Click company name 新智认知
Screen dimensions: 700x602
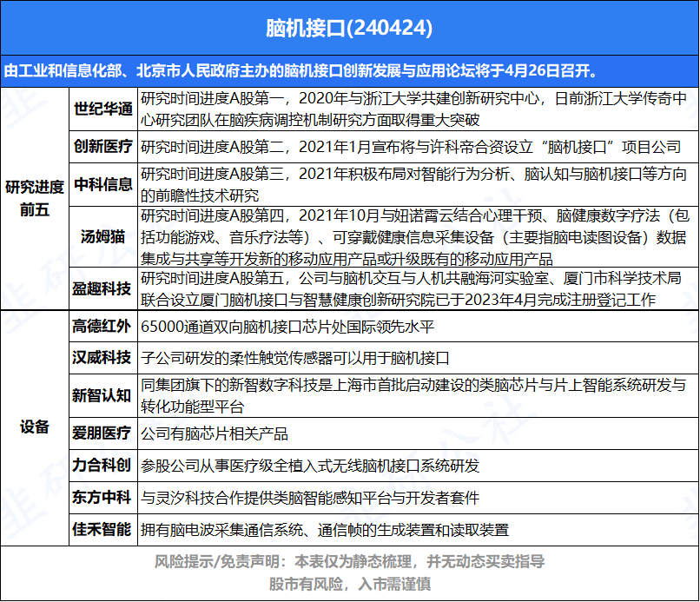pos(102,395)
